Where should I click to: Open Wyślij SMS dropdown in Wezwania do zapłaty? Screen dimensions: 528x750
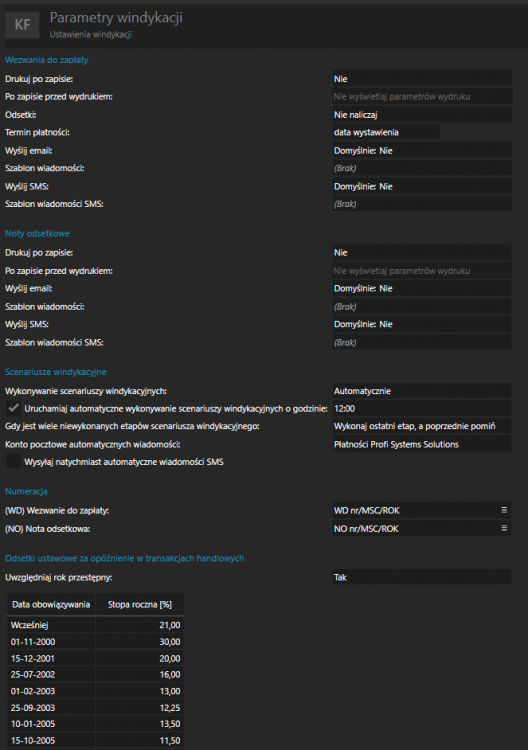[422, 187]
